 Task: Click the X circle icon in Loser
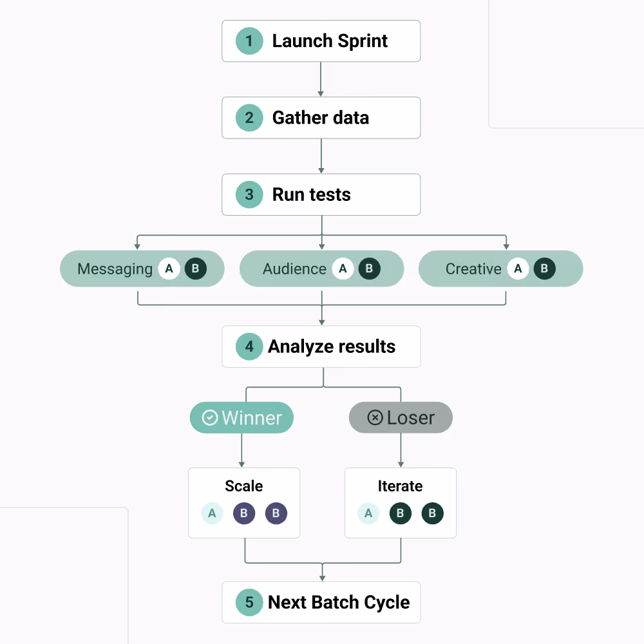[375, 418]
